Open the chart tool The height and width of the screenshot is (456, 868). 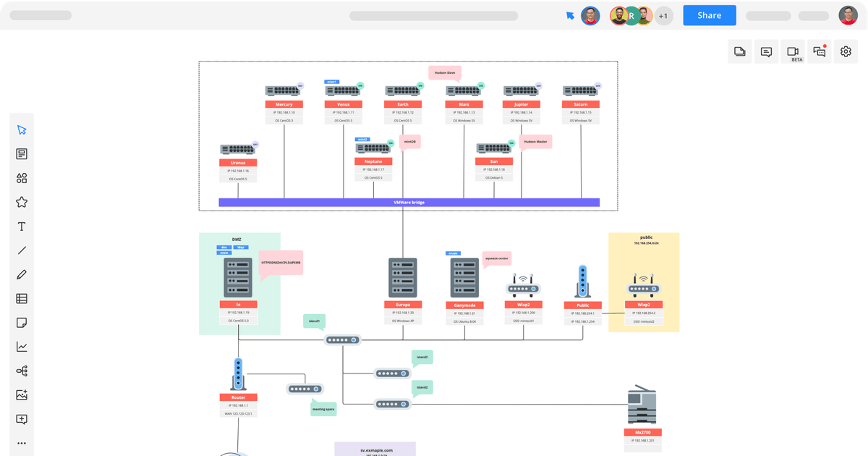22,347
